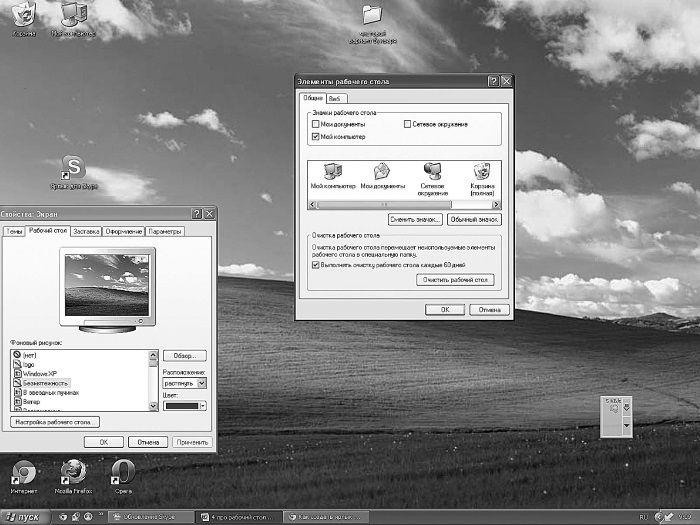Switch to the Заставка tab
Viewport: 700px width, 525px height.
point(86,231)
